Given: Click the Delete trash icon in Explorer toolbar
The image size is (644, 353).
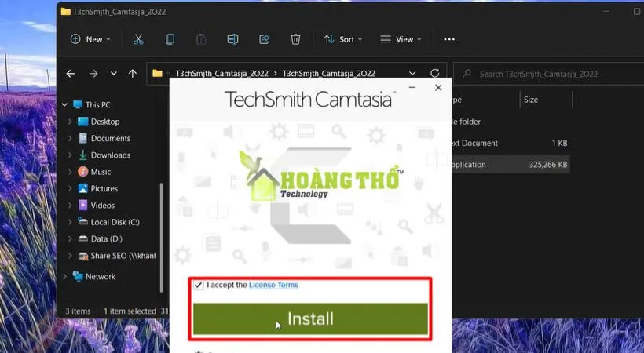Looking at the screenshot, I should (x=295, y=39).
